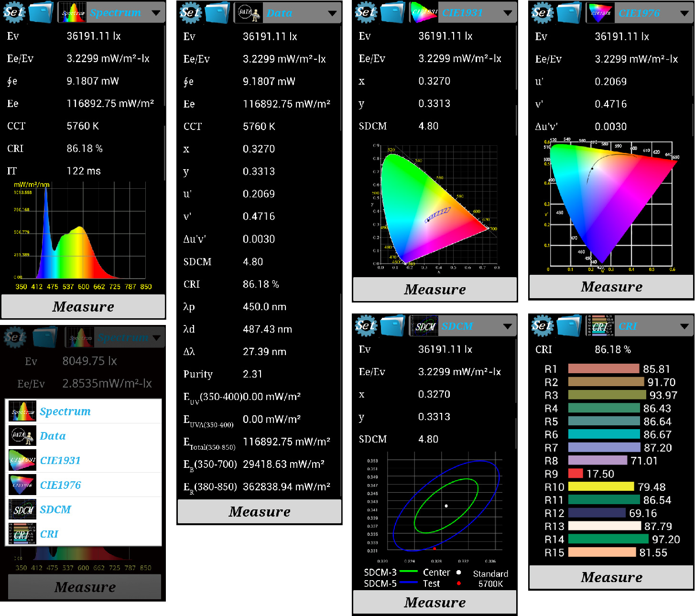Click the Spectrum icon in the open mode list
This screenshot has width=695, height=616.
click(22, 411)
